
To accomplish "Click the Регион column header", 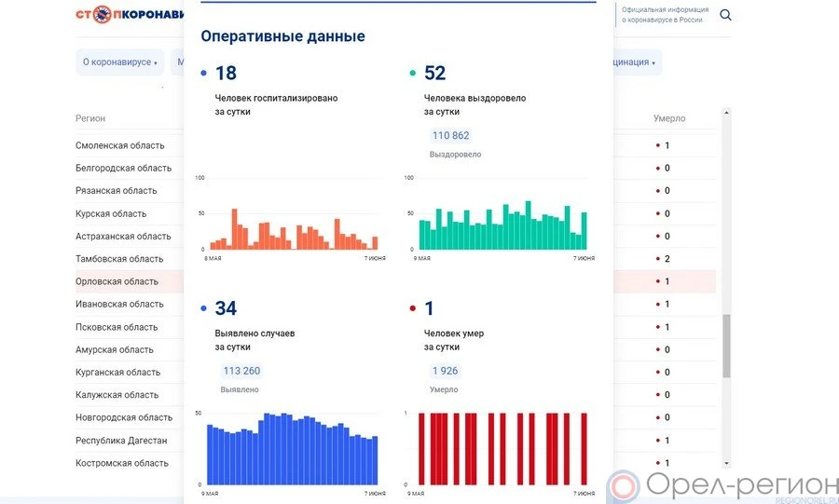I will pos(90,118).
